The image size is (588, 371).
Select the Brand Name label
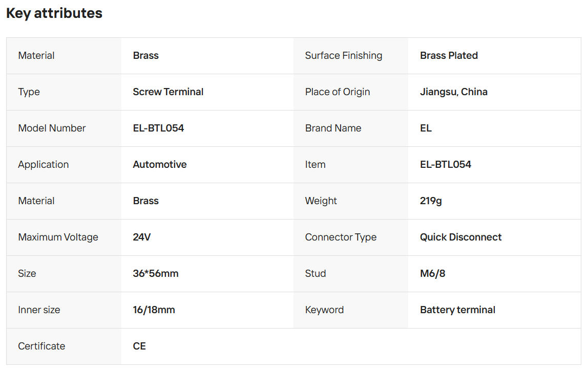coord(333,128)
